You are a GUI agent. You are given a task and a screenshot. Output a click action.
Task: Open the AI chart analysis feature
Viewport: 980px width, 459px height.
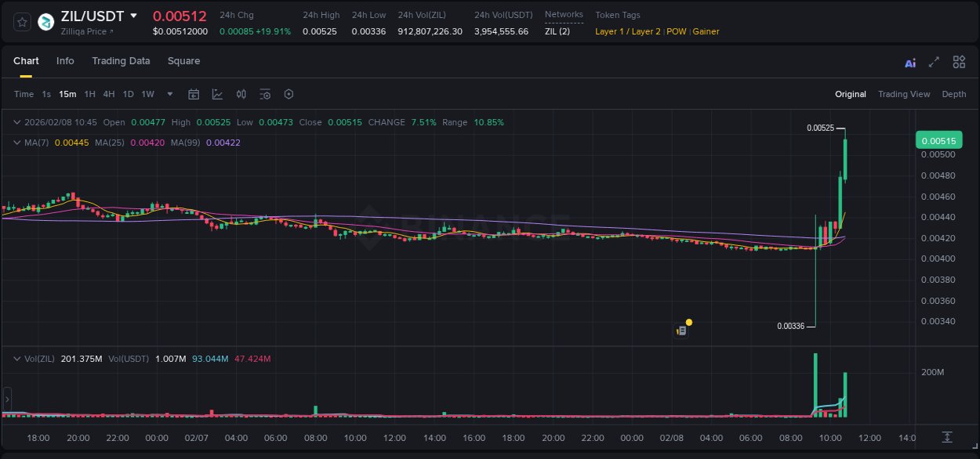(910, 61)
